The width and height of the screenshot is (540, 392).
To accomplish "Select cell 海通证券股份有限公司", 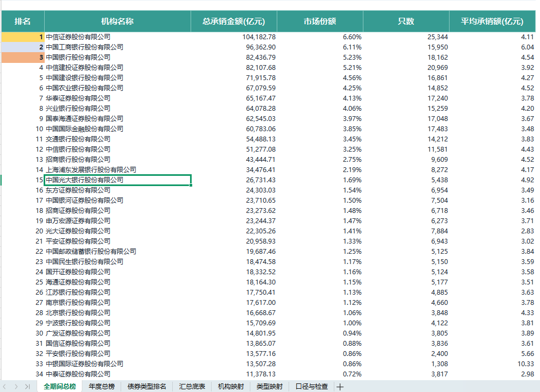I will pyautogui.click(x=117, y=282).
